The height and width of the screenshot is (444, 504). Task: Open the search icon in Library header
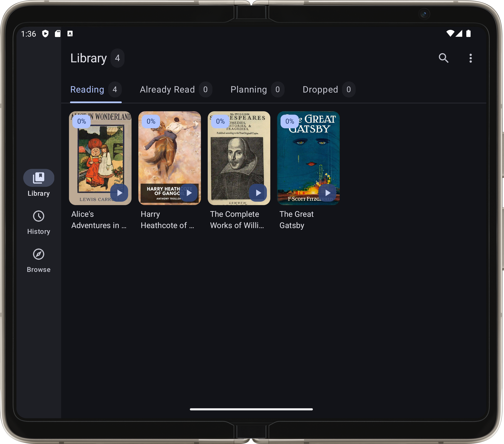443,58
